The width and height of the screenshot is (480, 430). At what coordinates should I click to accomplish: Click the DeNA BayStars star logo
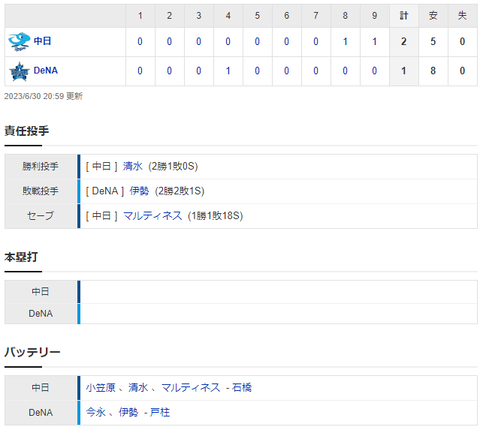(19, 71)
